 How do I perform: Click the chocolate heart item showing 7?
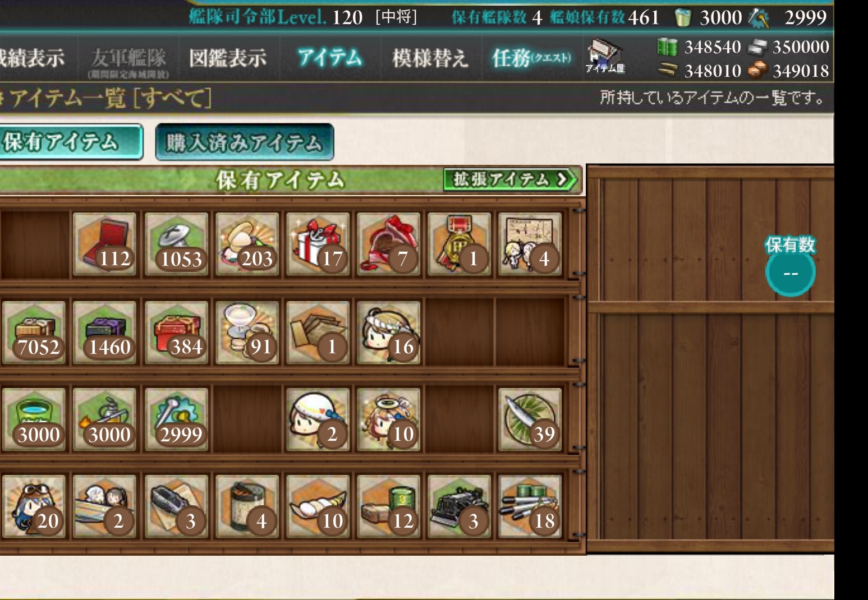click(388, 244)
